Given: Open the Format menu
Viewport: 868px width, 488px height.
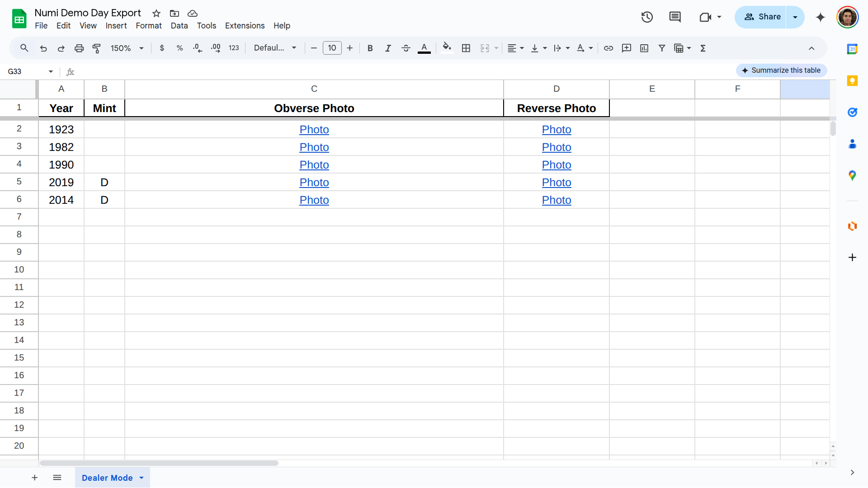Looking at the screenshot, I should click(149, 26).
